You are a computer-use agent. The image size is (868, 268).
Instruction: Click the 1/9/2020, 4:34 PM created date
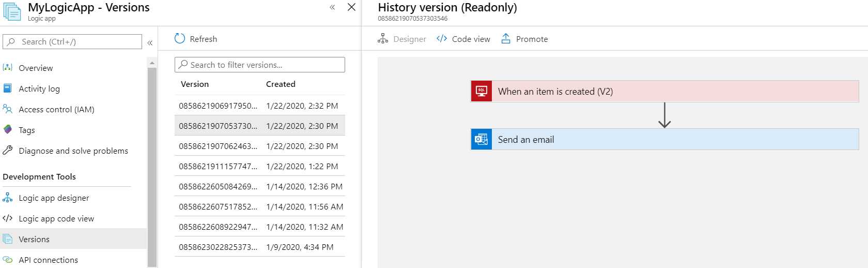300,247
